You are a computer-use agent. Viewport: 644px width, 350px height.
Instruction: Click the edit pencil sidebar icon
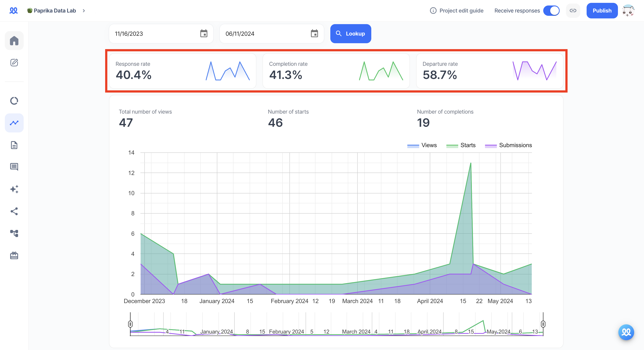(14, 62)
